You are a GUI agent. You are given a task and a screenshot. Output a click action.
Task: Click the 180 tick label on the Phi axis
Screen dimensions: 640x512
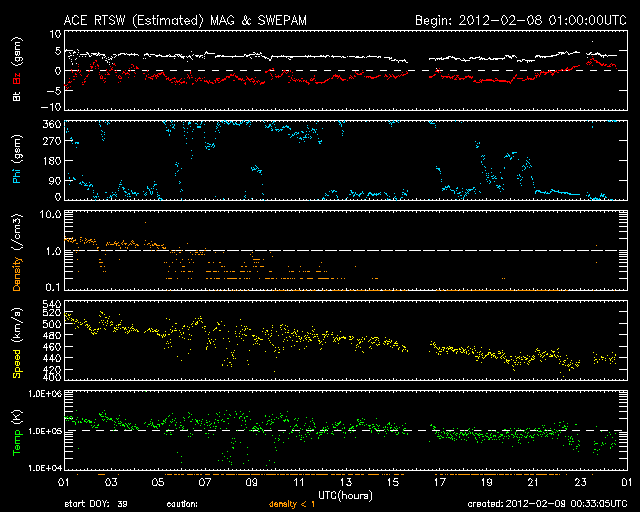pos(51,161)
